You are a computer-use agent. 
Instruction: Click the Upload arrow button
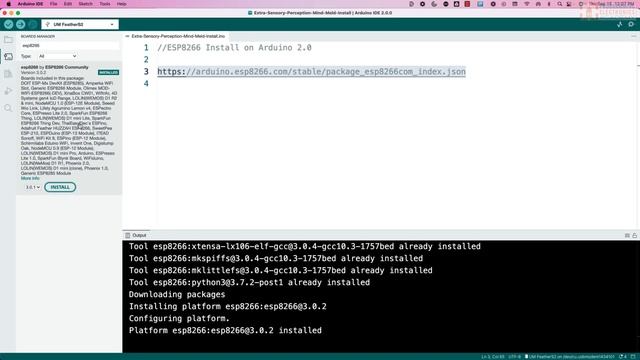(x=20, y=24)
